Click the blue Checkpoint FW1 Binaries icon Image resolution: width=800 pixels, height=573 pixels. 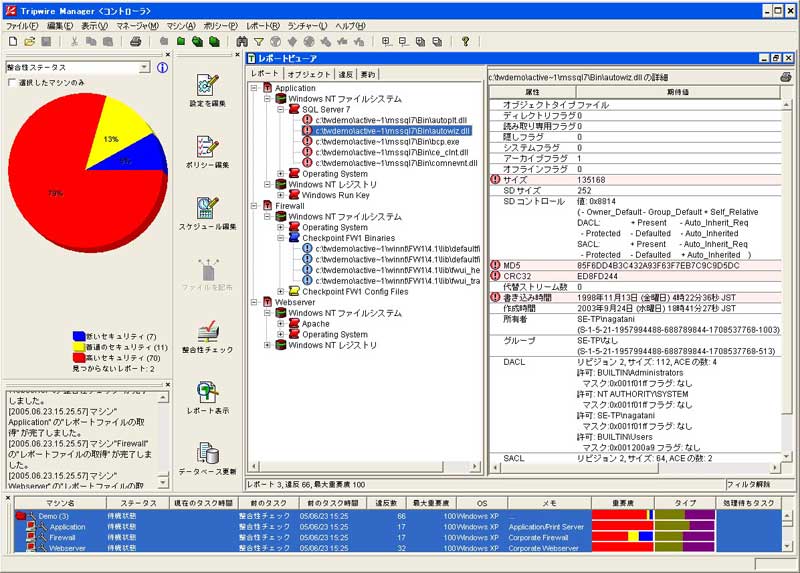294,238
